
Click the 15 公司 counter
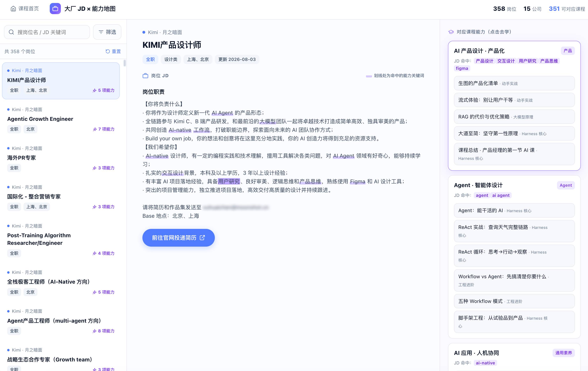532,9
